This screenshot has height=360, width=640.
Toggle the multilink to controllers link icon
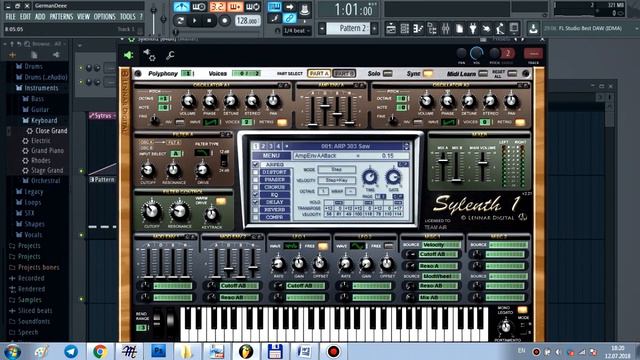pos(289,18)
